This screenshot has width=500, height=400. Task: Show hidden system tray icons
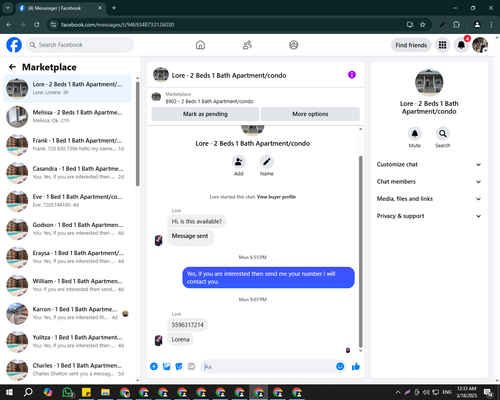pyautogui.click(x=398, y=392)
